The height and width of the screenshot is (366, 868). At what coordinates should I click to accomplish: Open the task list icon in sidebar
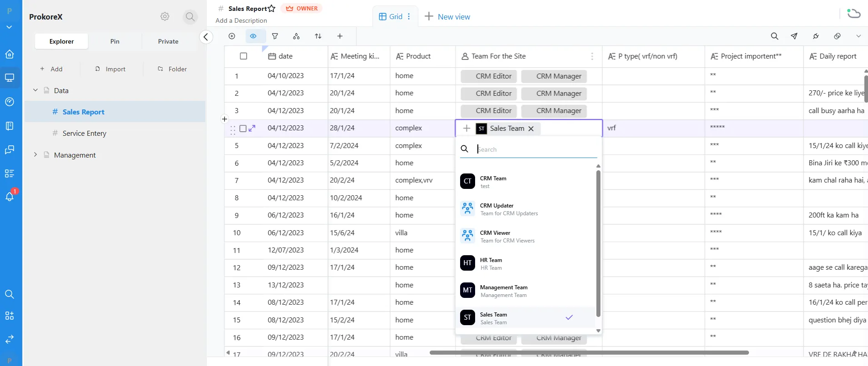click(x=10, y=173)
